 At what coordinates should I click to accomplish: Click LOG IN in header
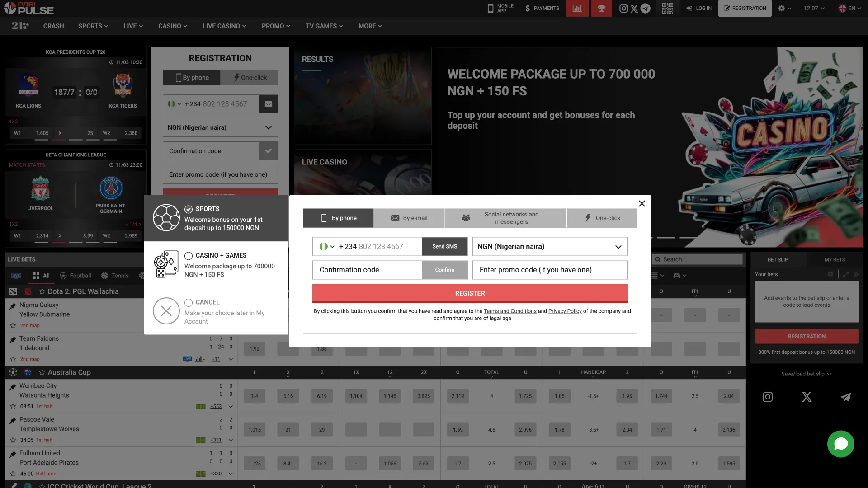(x=699, y=8)
